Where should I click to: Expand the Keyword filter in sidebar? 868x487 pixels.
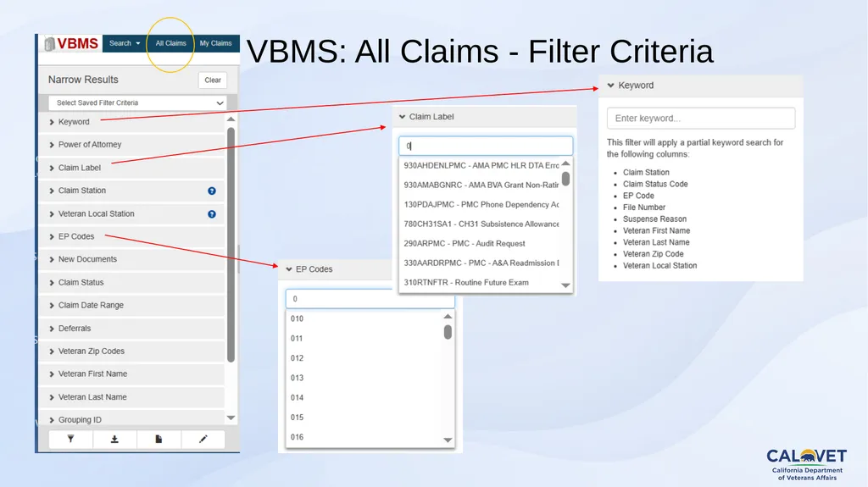[x=131, y=122]
